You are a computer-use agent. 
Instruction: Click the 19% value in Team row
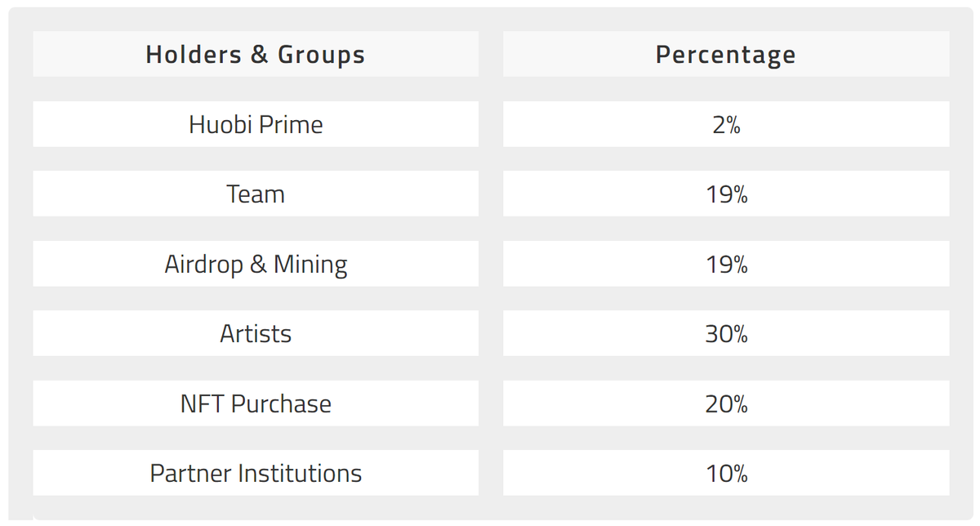pyautogui.click(x=725, y=194)
